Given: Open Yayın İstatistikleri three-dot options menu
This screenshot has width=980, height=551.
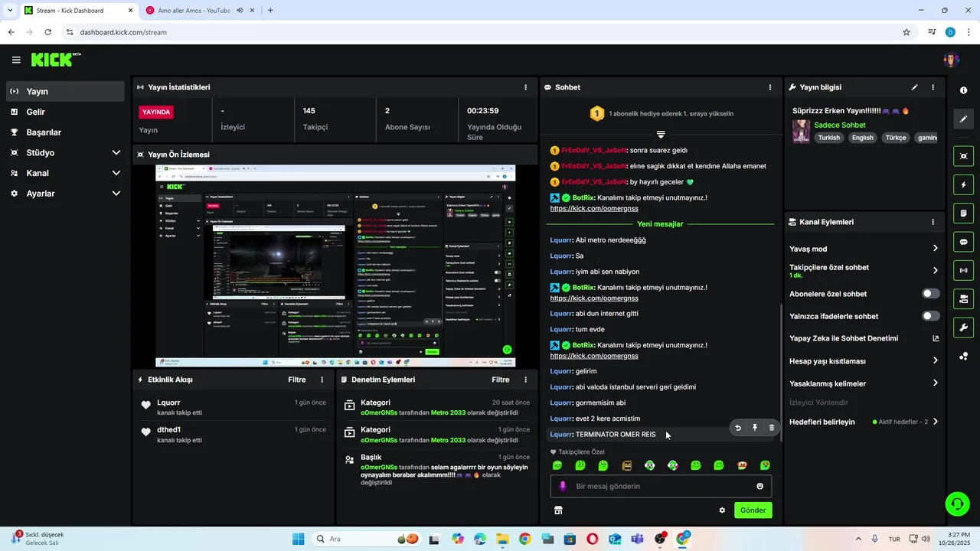Looking at the screenshot, I should (525, 87).
